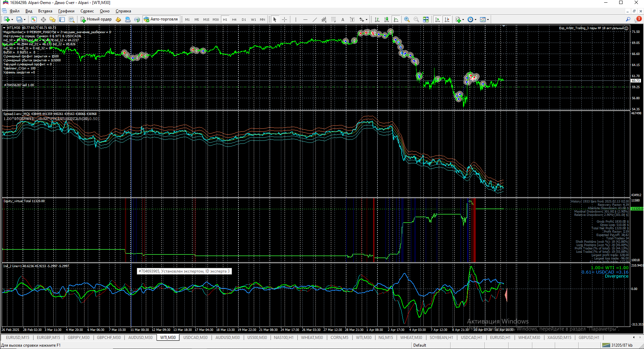Toggle the Market Watch panel

coord(34,19)
